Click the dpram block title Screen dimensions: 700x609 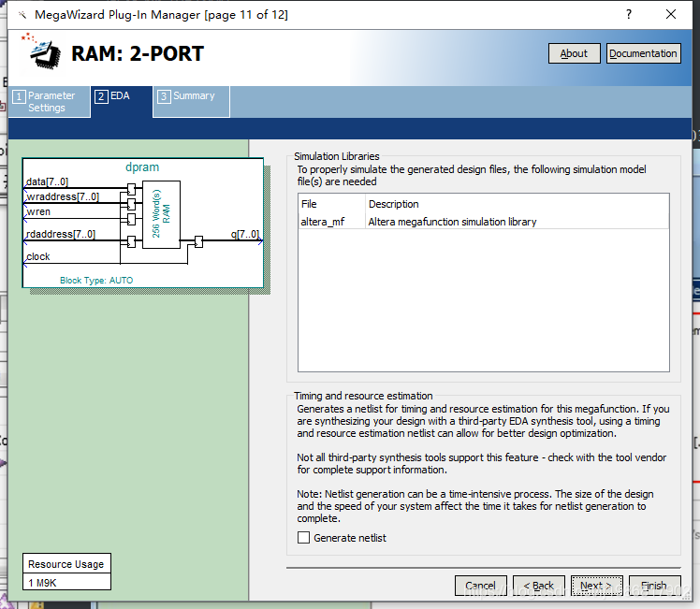[x=142, y=167]
